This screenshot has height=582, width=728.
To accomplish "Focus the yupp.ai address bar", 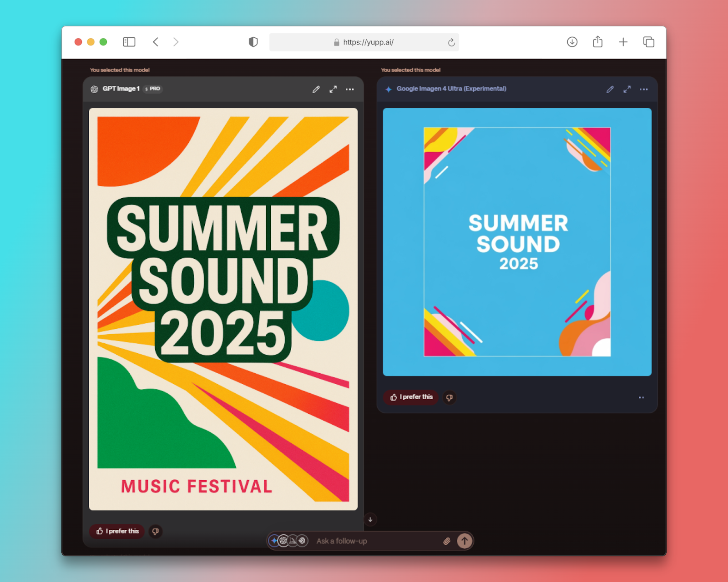I will pos(364,42).
